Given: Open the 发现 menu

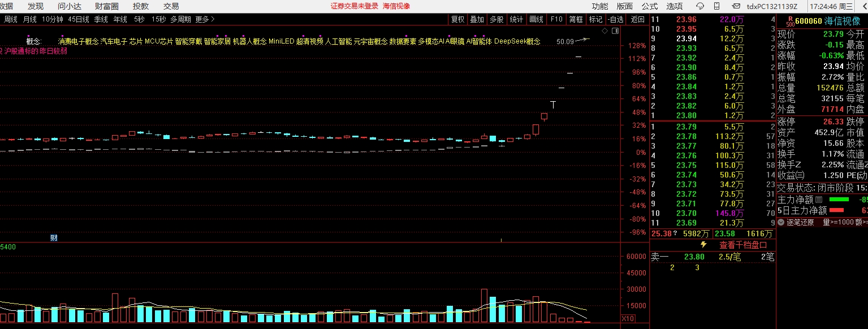Looking at the screenshot, I should point(36,6).
